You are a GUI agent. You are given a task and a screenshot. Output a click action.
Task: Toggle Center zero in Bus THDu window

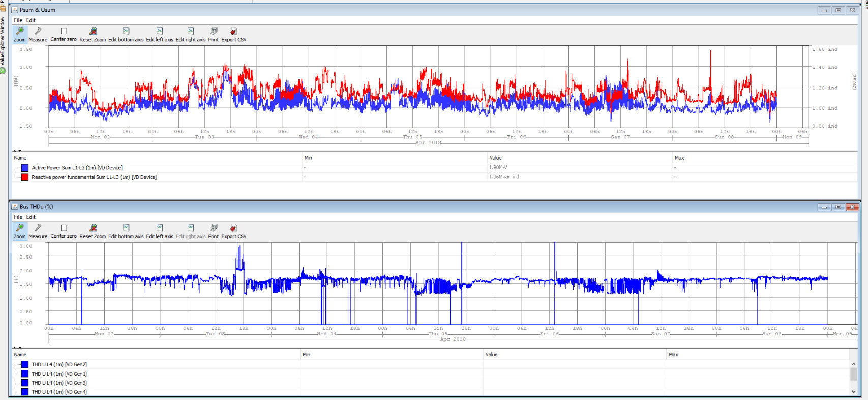point(64,231)
